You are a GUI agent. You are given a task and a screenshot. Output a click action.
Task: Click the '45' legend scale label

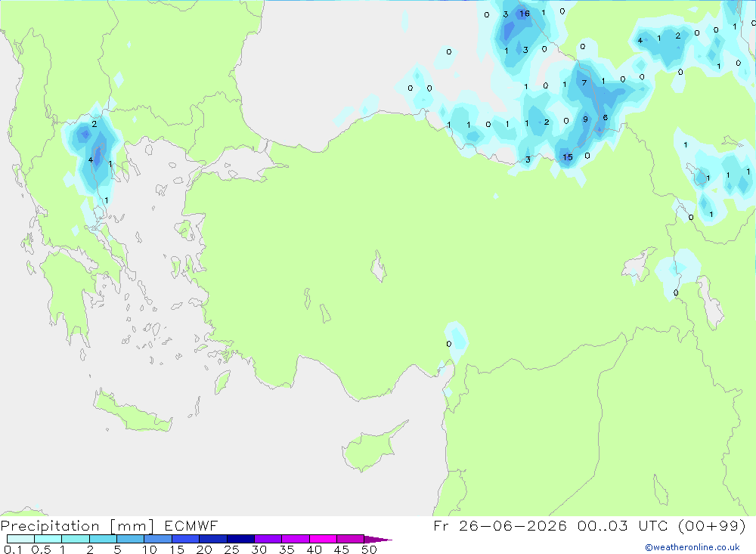(342, 549)
